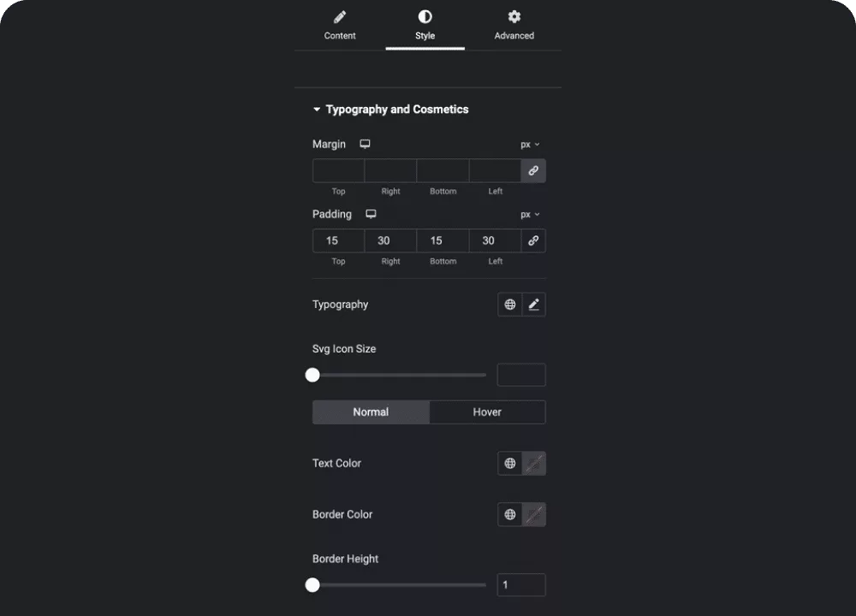Screen dimensions: 856x616
Task: Open global colors globe for Text Color
Action: point(510,463)
